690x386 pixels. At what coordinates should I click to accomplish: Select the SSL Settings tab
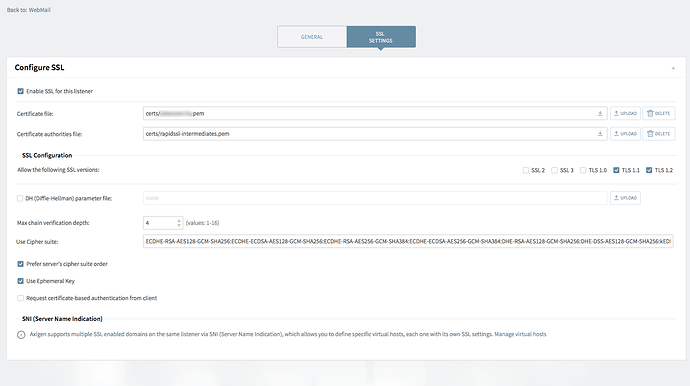click(381, 37)
